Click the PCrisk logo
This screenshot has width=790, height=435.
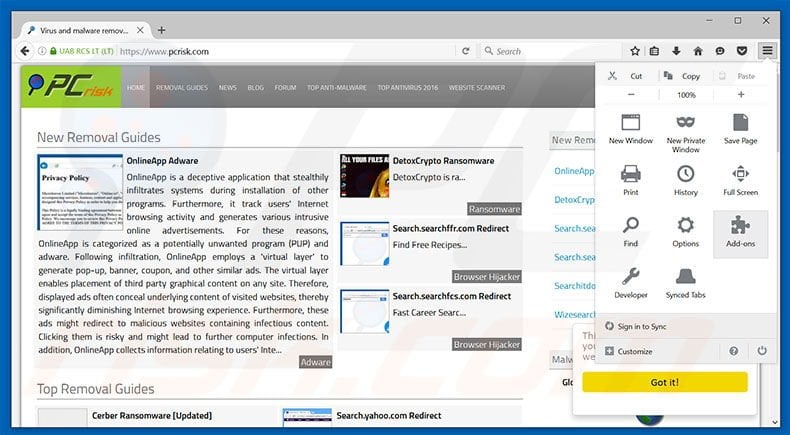pos(71,86)
